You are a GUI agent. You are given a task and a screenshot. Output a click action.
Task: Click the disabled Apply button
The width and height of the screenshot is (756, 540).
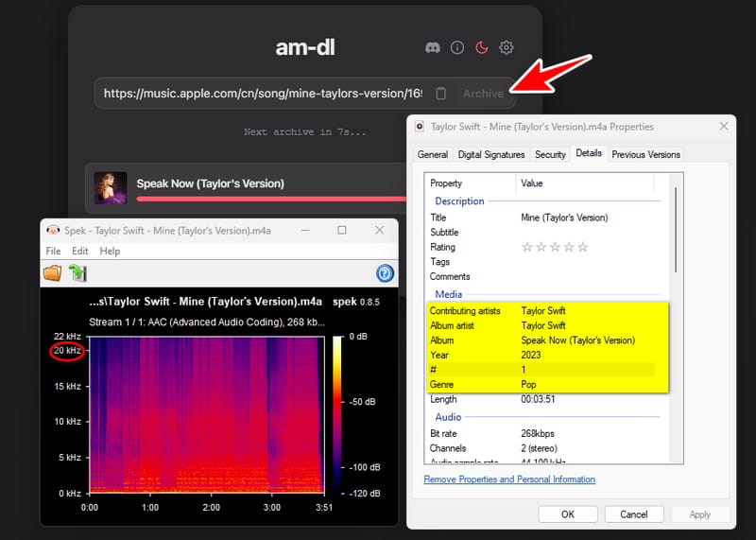(x=700, y=514)
